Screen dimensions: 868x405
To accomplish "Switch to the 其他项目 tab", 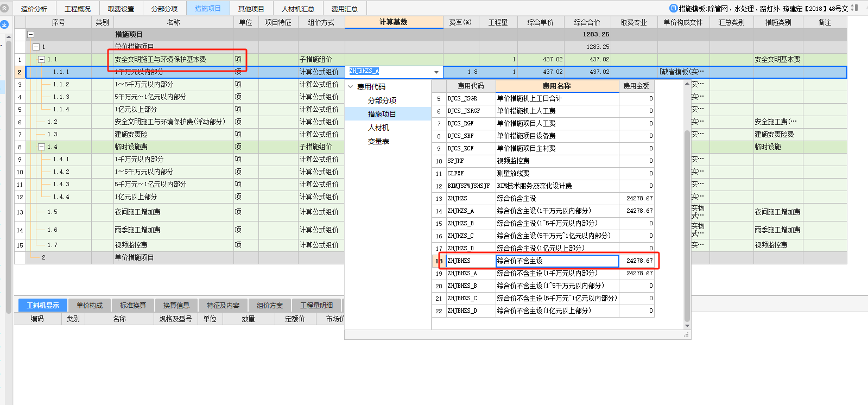I will (x=251, y=9).
